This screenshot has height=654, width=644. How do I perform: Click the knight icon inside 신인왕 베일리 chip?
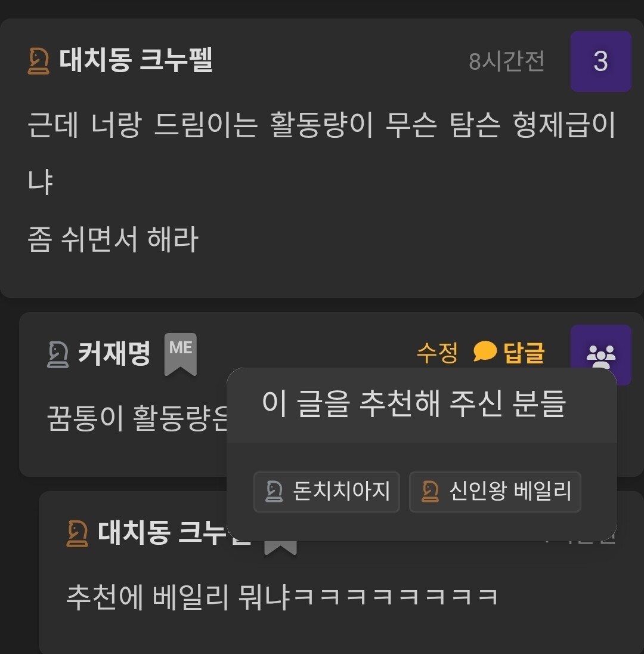point(430,491)
